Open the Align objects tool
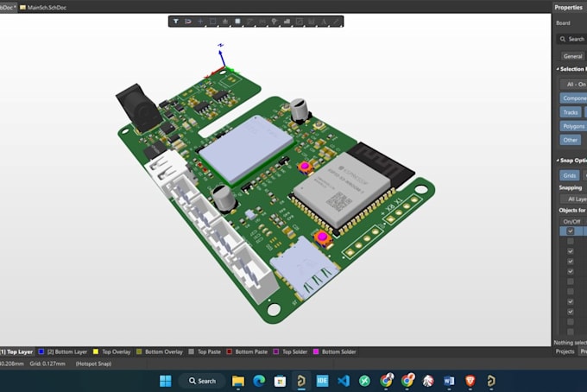 [x=225, y=22]
